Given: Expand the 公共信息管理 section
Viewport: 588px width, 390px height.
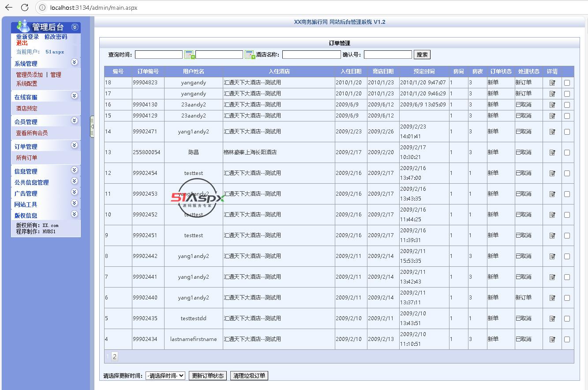Looking at the screenshot, I should (75, 181).
